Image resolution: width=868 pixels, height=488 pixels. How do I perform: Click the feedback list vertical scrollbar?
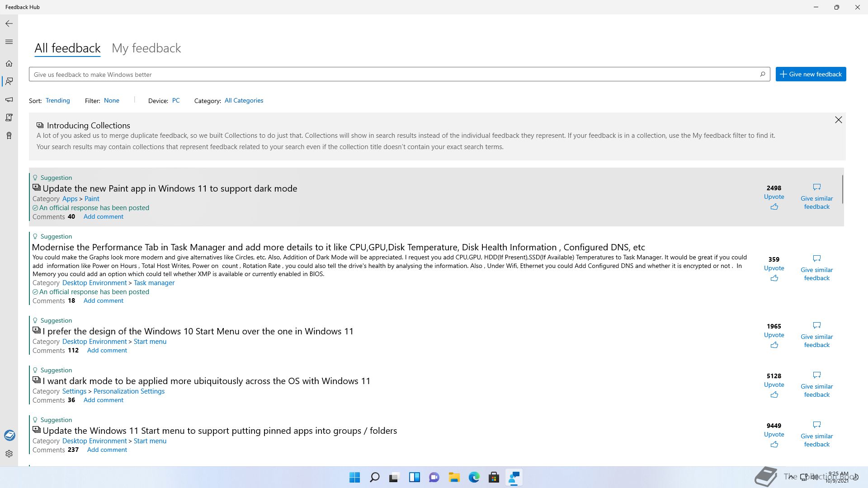(x=843, y=189)
